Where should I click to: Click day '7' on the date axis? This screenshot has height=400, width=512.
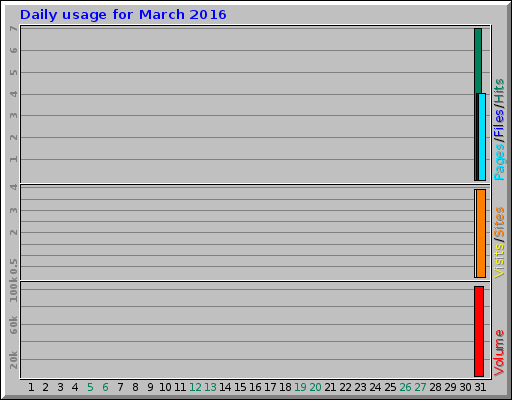(x=120, y=387)
